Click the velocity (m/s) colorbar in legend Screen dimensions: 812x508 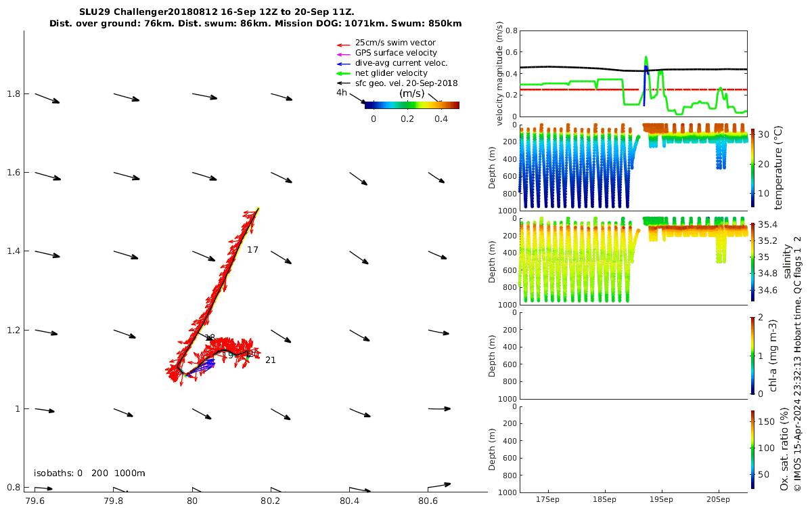coord(411,105)
